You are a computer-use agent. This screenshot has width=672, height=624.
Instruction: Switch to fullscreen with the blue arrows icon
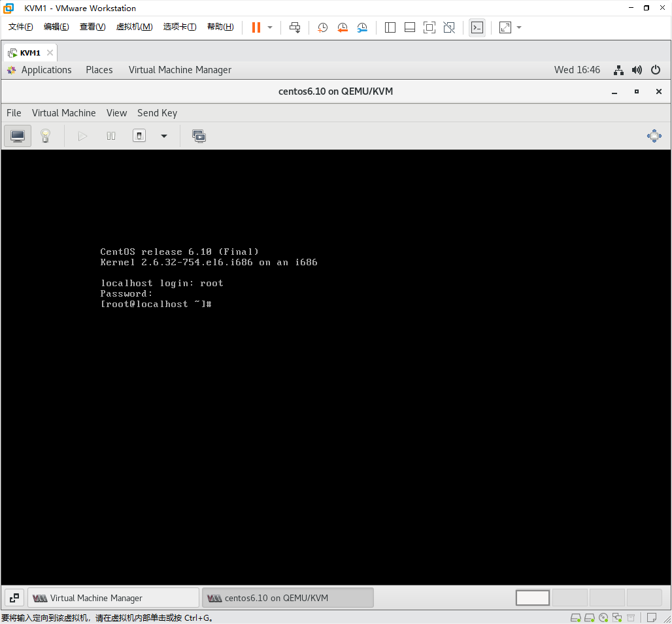click(x=654, y=136)
